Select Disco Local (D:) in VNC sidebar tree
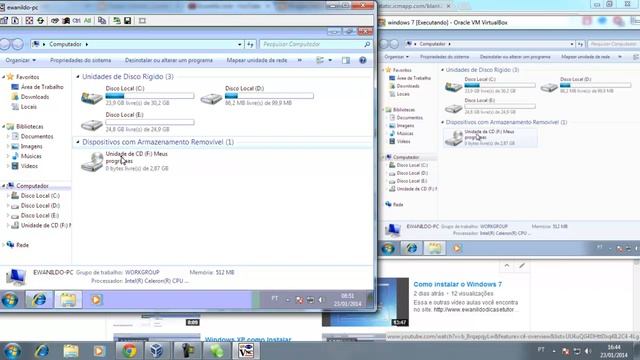Image resolution: width=640 pixels, height=360 pixels. click(40, 205)
